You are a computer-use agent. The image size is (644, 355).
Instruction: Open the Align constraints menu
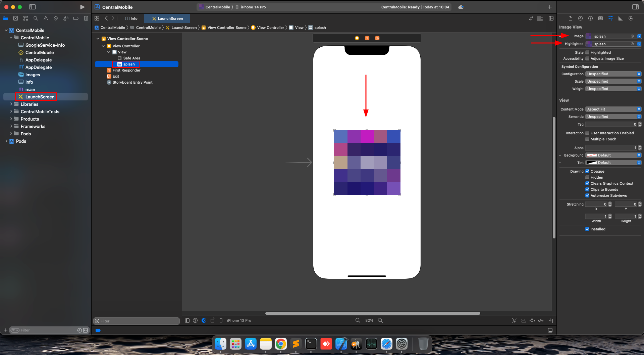click(x=523, y=320)
